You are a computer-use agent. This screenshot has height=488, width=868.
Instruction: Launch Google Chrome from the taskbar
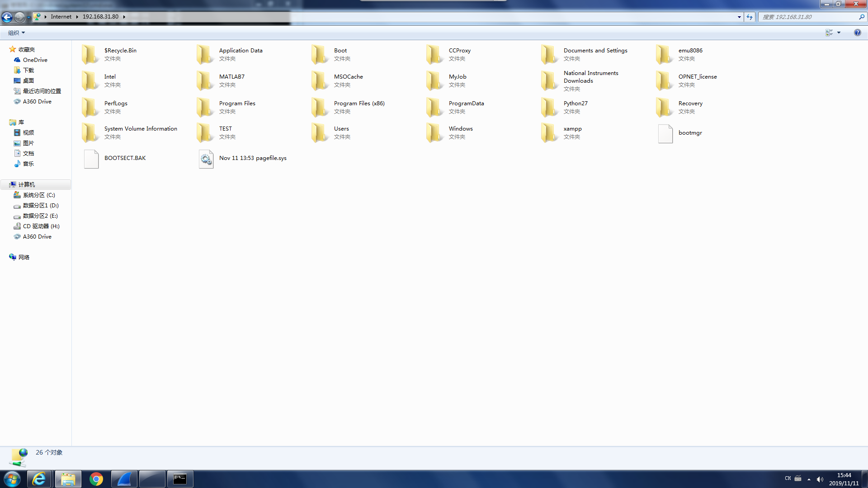(96, 479)
